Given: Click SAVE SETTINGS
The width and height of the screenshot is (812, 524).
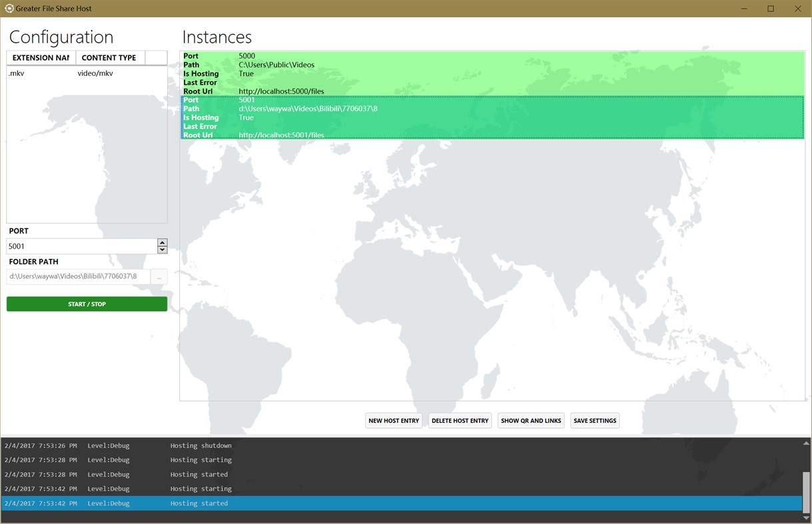Looking at the screenshot, I should (594, 420).
